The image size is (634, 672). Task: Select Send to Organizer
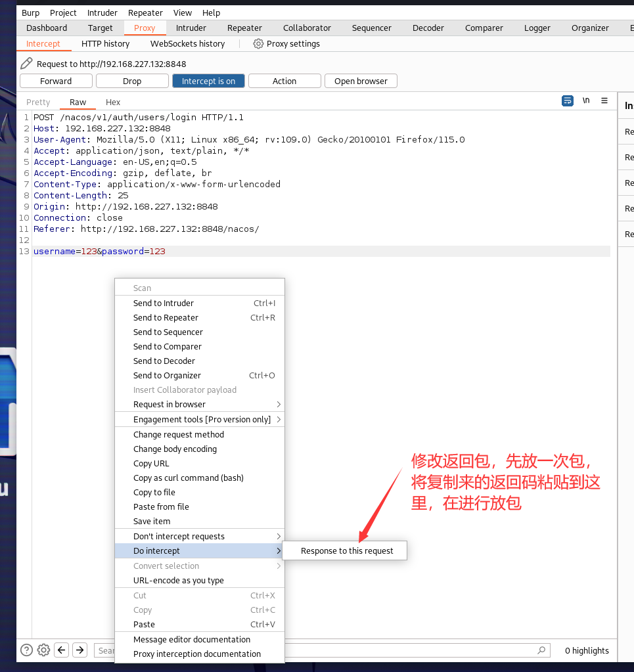[200, 376]
